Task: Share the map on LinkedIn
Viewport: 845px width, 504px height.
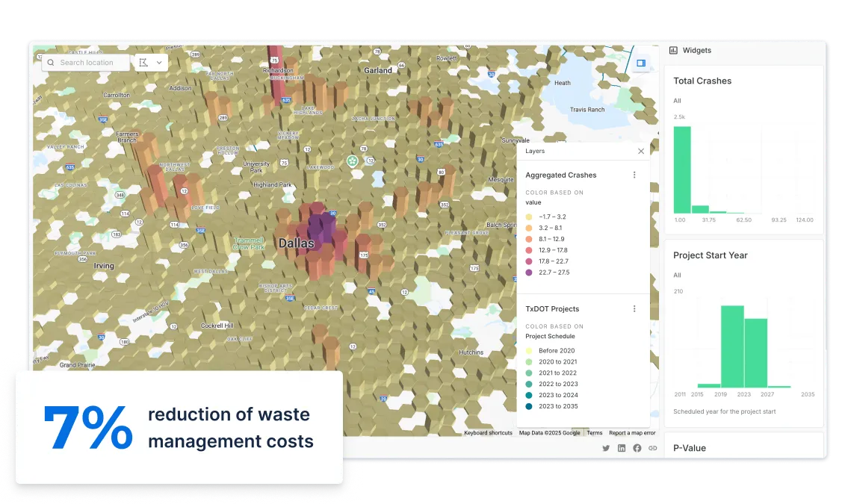Action: click(622, 448)
